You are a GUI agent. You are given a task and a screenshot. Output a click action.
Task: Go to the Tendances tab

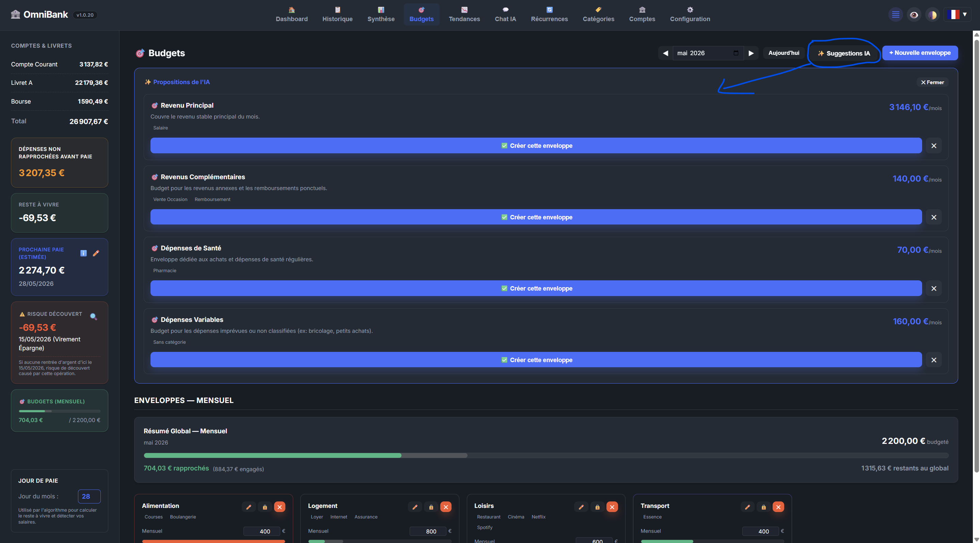point(464,14)
